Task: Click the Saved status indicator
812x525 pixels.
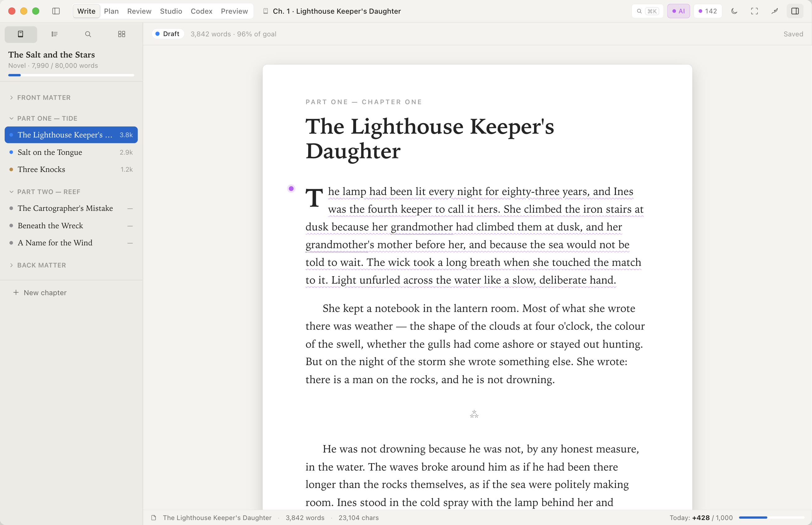Action: click(x=793, y=34)
